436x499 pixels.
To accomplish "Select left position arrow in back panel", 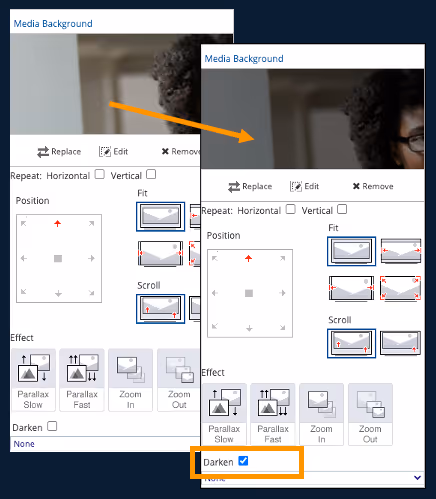I will click(24, 258).
